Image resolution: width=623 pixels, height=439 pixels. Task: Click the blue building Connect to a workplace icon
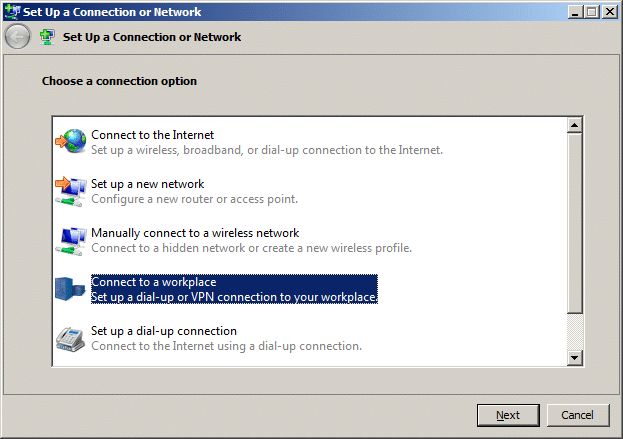(70, 289)
